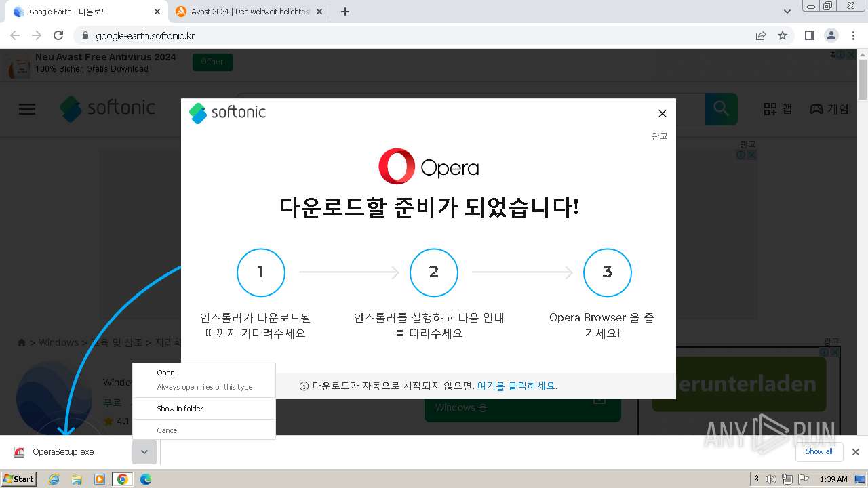Click the network tray icon
Screen dimensions: 868x488
pyautogui.click(x=787, y=479)
